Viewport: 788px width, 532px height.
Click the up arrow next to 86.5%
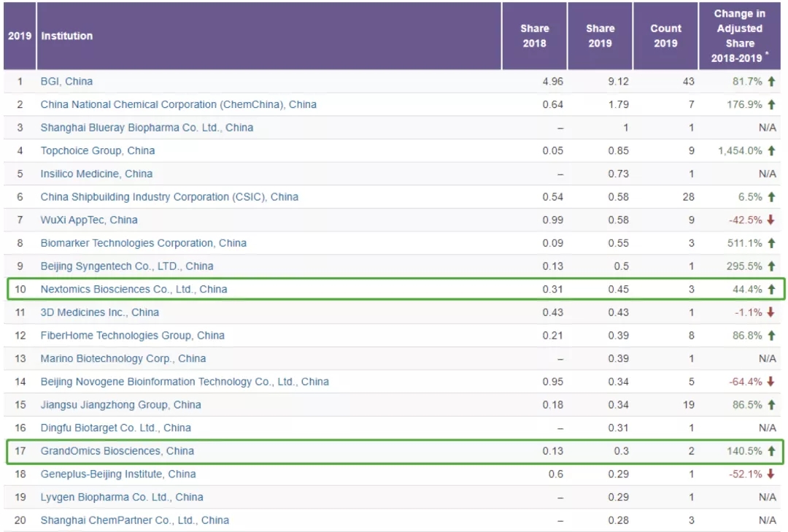pyautogui.click(x=771, y=405)
